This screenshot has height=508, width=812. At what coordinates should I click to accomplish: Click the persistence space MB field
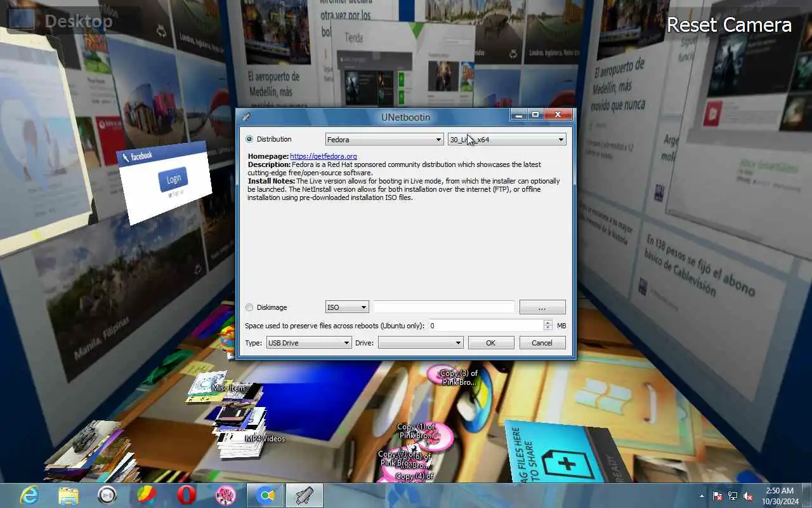[x=486, y=325]
